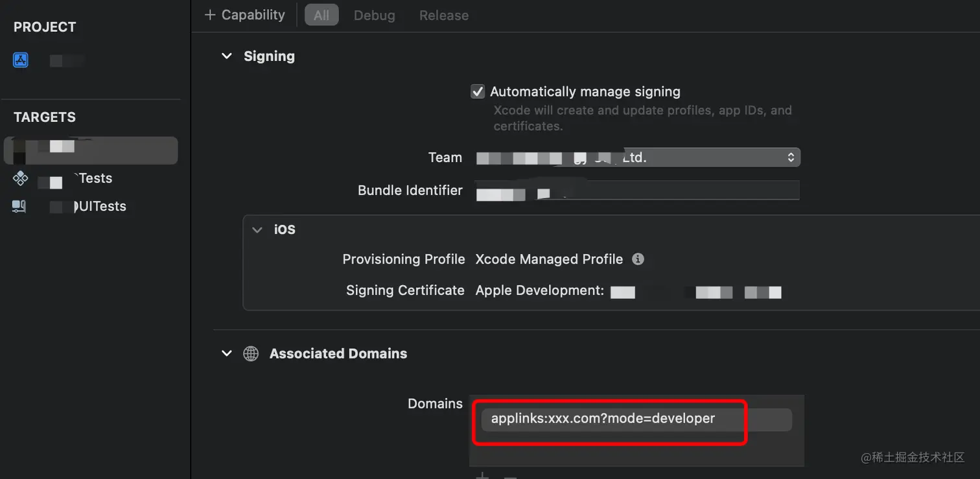Click the UITests target icon
Viewport: 980px width, 479px height.
click(19, 207)
